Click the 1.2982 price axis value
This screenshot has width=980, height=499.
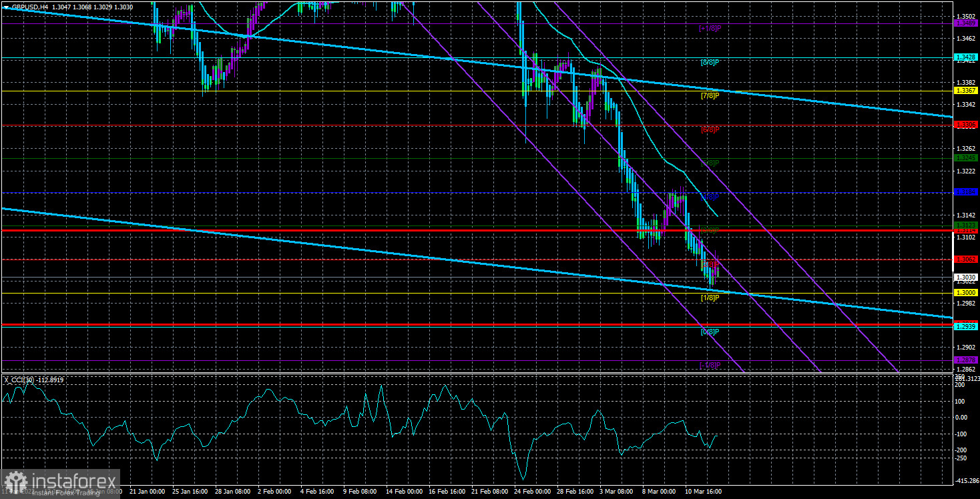tap(966, 304)
